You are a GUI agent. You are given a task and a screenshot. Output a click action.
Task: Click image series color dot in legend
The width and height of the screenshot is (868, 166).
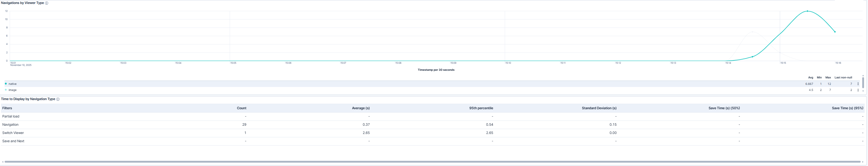click(6, 90)
